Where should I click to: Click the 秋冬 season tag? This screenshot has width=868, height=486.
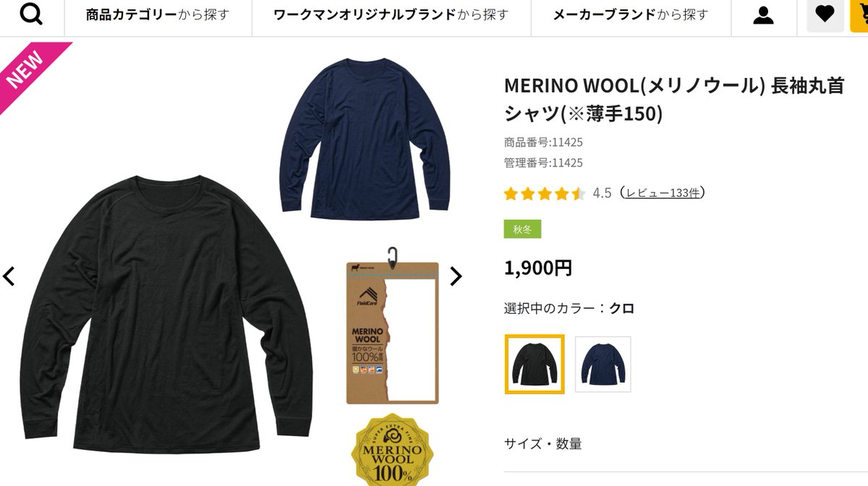pos(522,229)
